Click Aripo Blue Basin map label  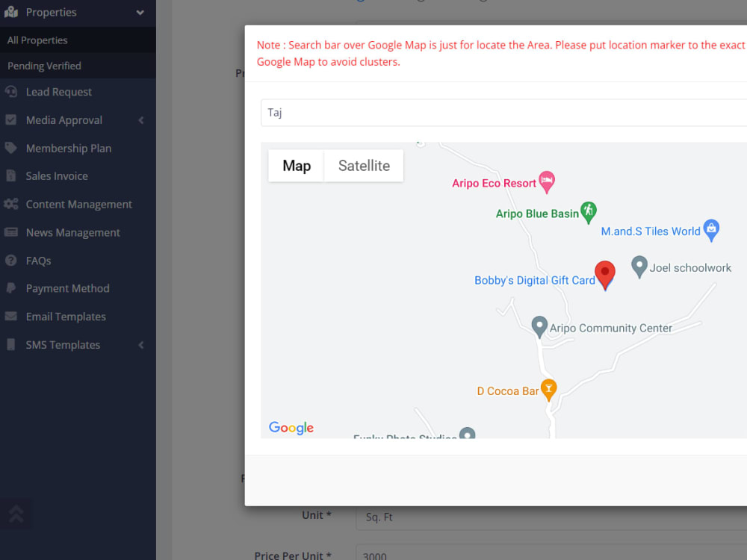pos(537,214)
